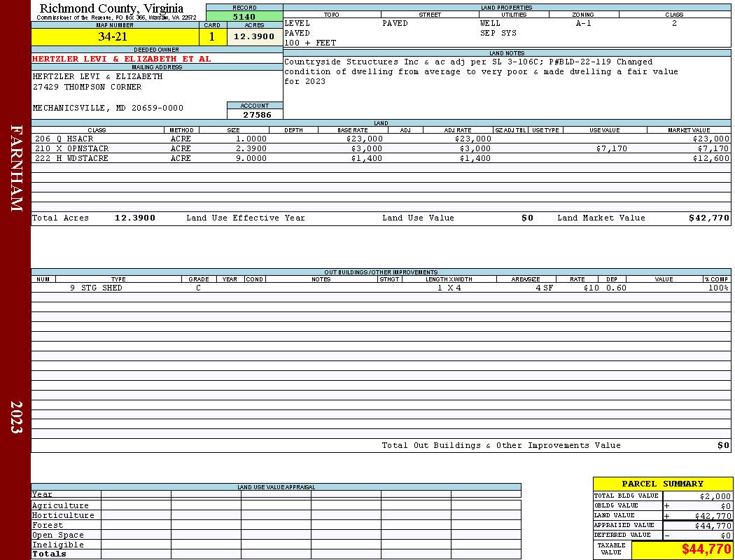Click Total Out Buildings & Other Improvements Value label

[501, 446]
